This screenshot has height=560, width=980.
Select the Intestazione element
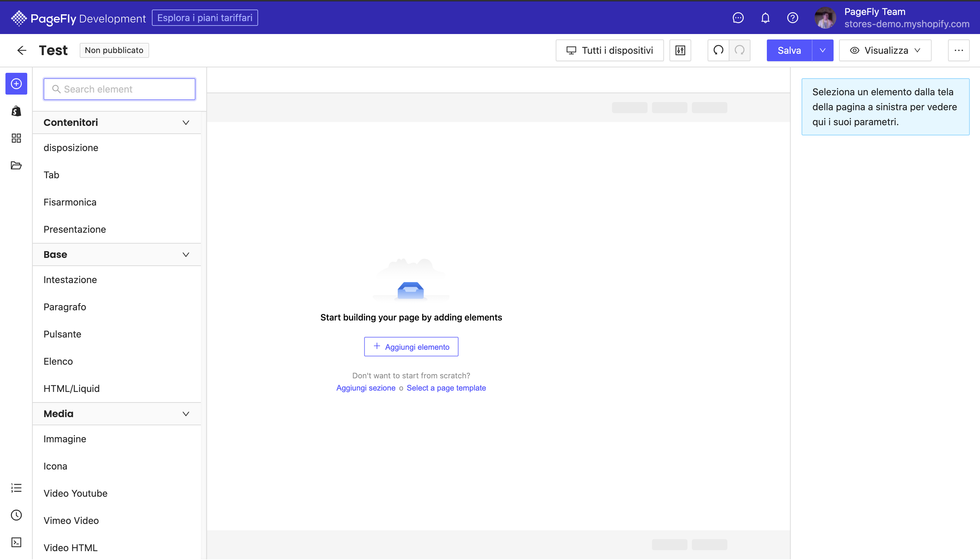(x=117, y=280)
